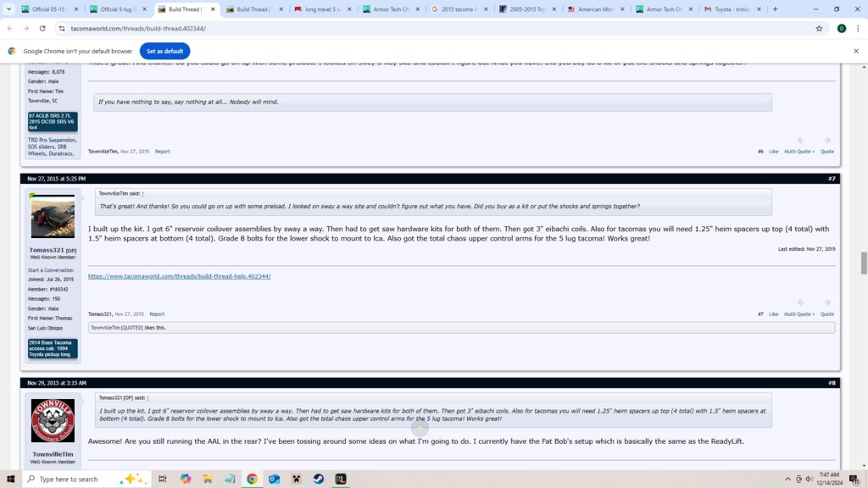Report Tomass321's post #7
Viewport: 868px width, 488px height.
[x=157, y=313]
